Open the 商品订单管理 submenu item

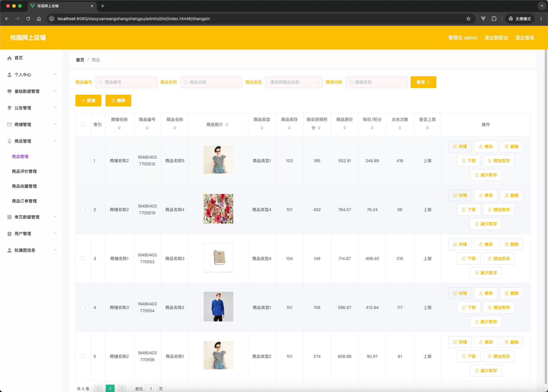[24, 201]
